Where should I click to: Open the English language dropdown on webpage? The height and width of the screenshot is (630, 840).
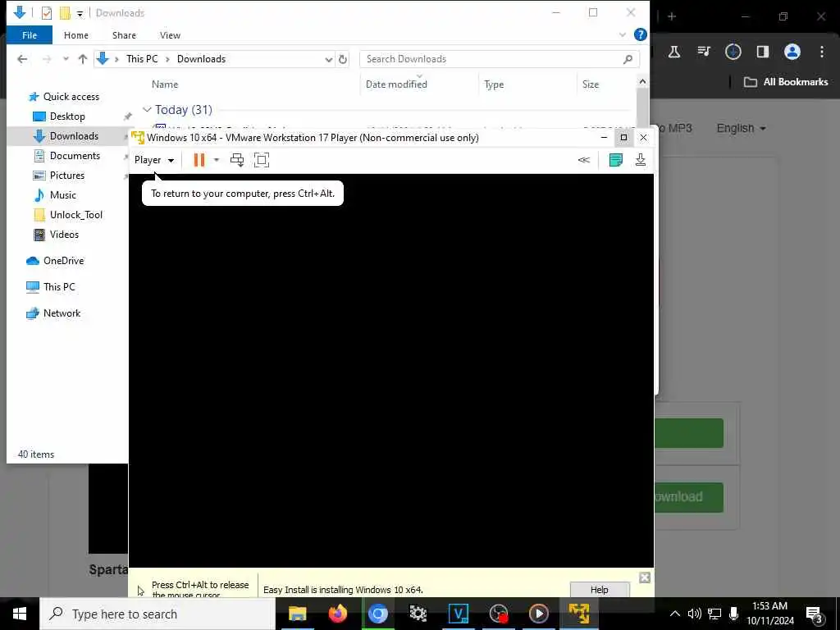(x=741, y=129)
